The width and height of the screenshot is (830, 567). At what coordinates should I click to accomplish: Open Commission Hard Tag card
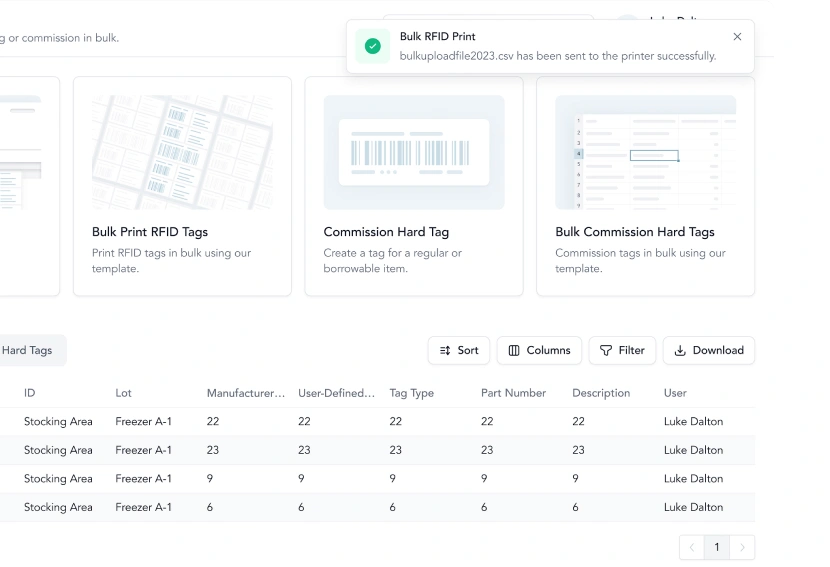pos(414,186)
